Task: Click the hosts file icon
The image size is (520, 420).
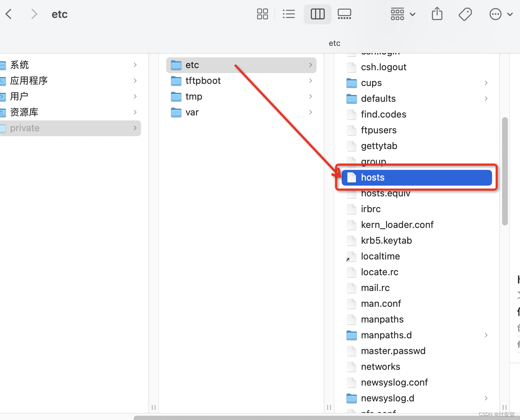Action: coord(352,177)
